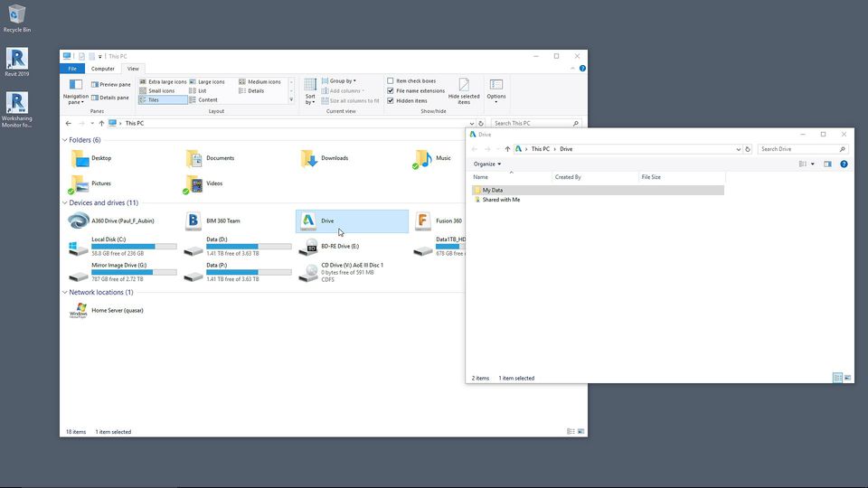The width and height of the screenshot is (868, 488).
Task: Click the Search This PC field
Action: coord(536,124)
